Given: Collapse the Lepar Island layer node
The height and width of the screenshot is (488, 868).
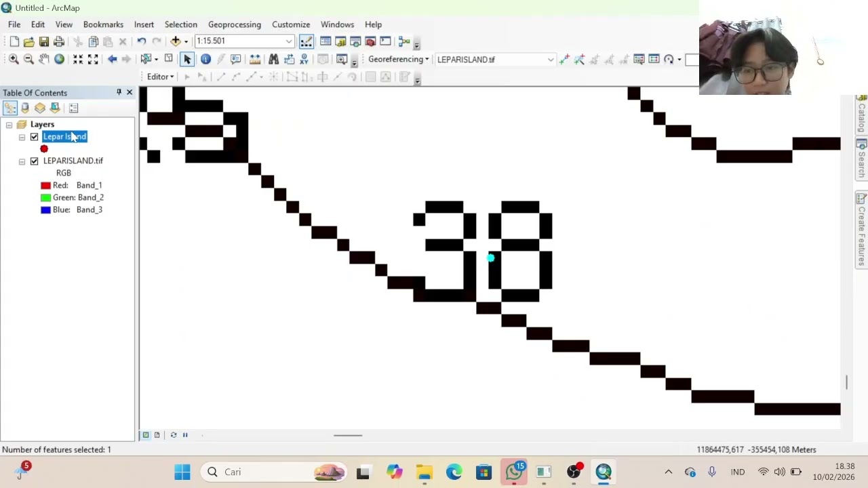Looking at the screenshot, I should pyautogui.click(x=22, y=137).
